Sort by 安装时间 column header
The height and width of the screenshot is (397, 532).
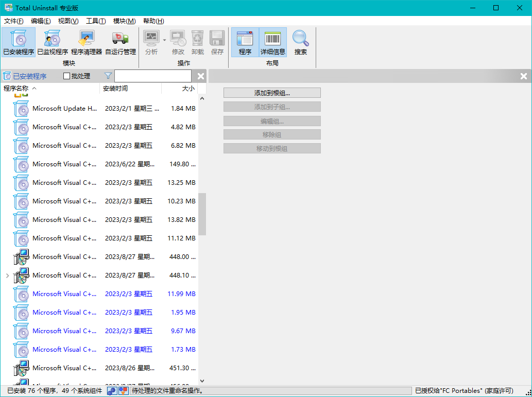[x=131, y=89]
